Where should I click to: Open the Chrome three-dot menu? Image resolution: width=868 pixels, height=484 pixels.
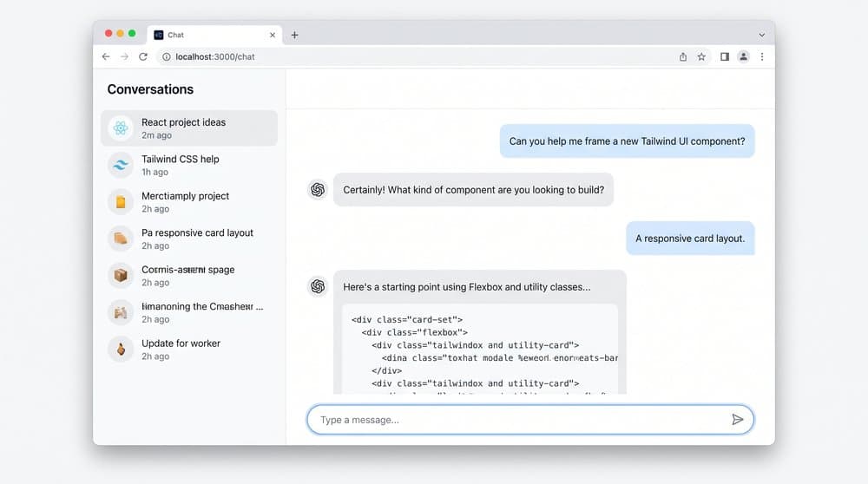[762, 56]
